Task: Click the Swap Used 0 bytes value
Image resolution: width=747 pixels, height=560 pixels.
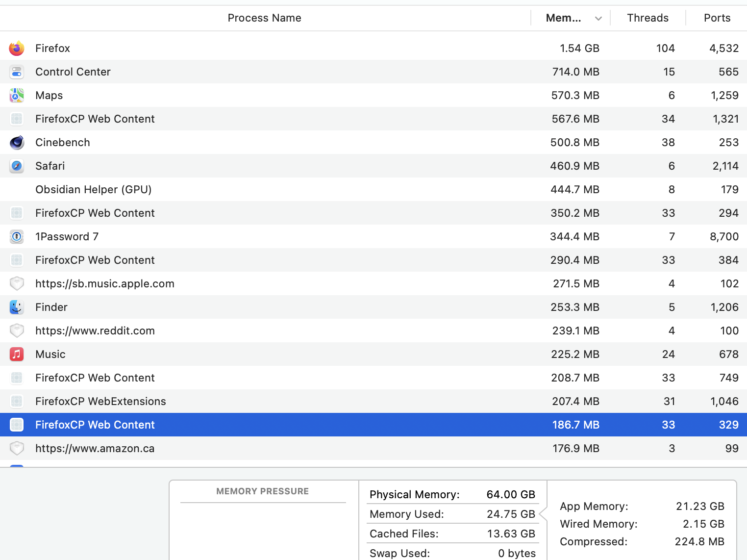Action: click(x=517, y=553)
